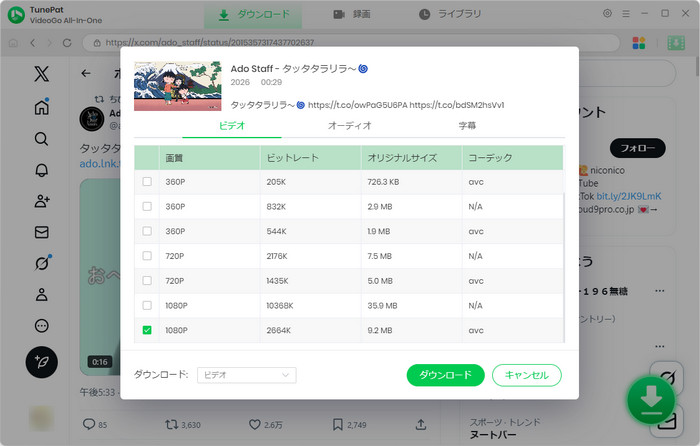Check the 360P 544K row checkbox

[x=147, y=231]
